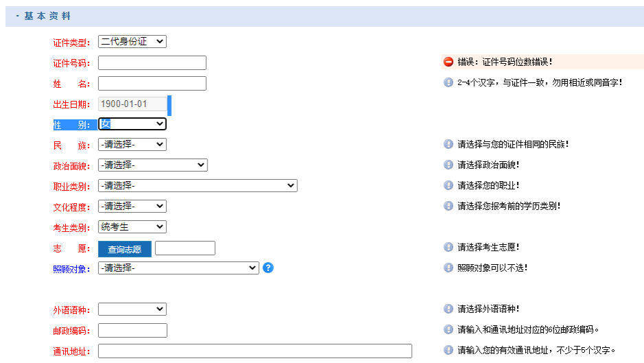Click the 照顾对象 label link

[x=71, y=269]
